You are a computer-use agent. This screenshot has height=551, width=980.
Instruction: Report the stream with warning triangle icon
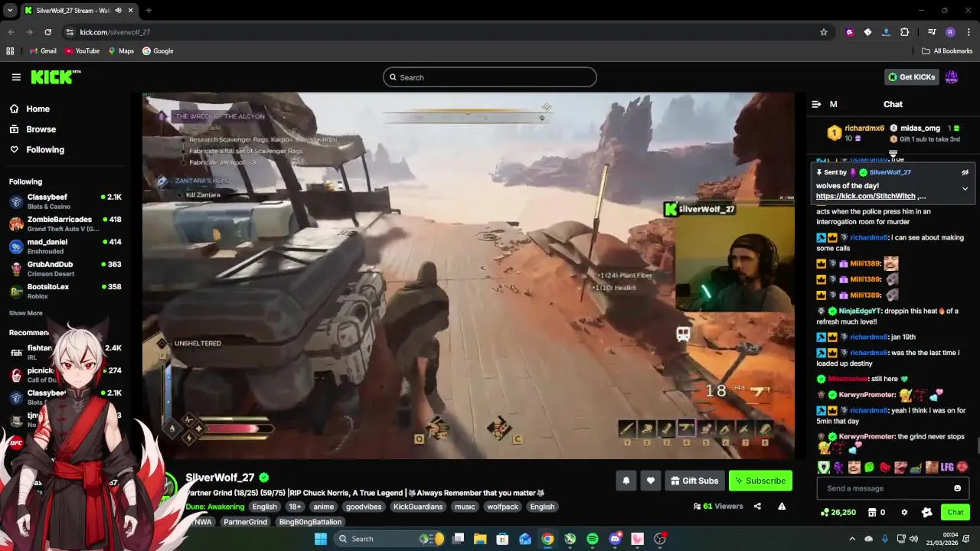pos(782,506)
